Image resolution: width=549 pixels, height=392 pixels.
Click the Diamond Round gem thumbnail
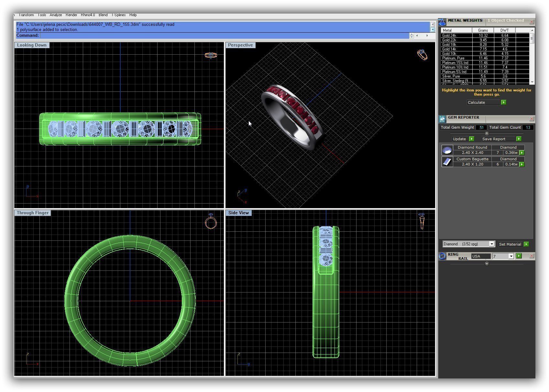447,150
